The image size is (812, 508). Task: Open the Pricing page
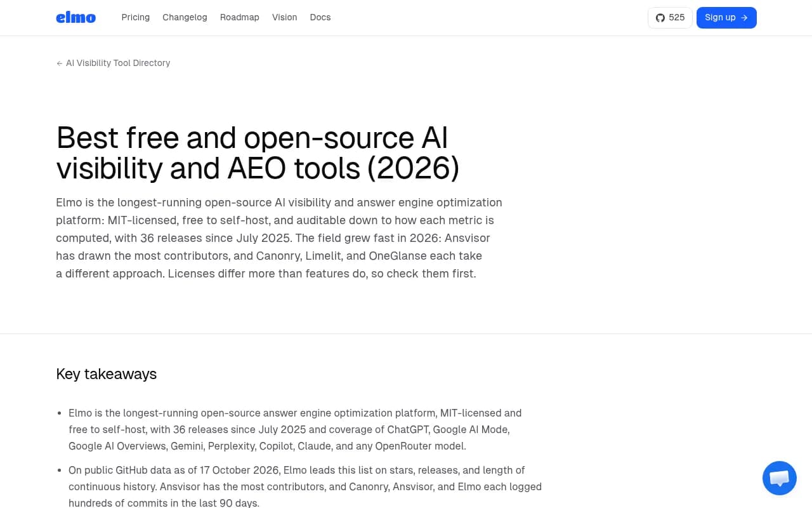[136, 18]
